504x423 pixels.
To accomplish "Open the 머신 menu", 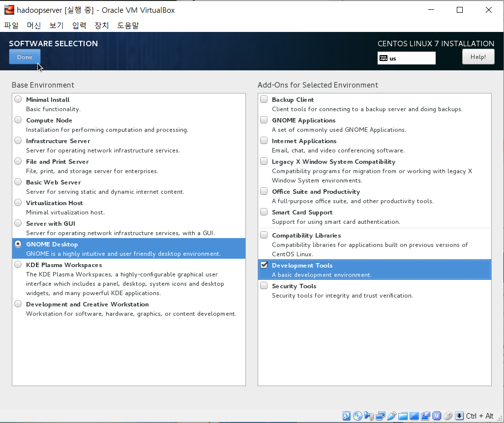I will 34,26.
